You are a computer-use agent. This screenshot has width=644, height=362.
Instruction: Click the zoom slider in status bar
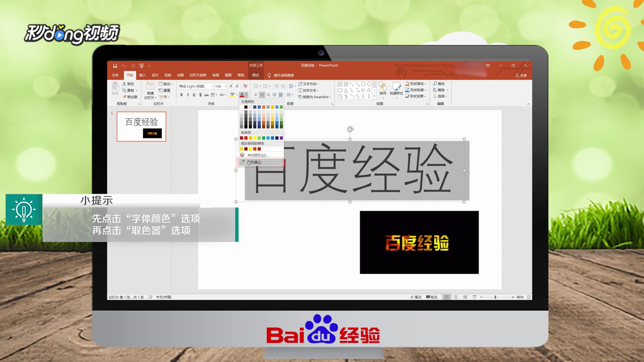(x=496, y=297)
